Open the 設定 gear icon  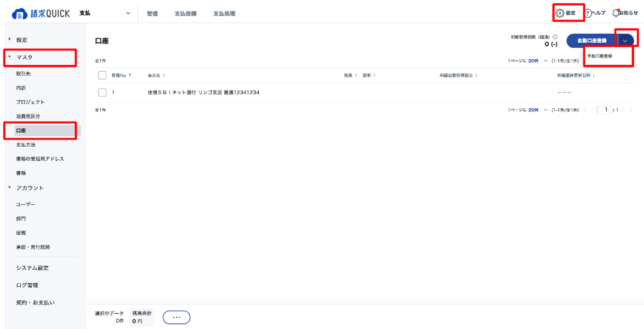click(560, 13)
